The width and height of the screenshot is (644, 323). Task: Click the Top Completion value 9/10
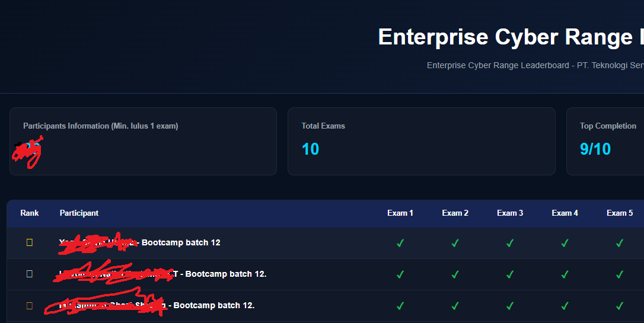595,149
